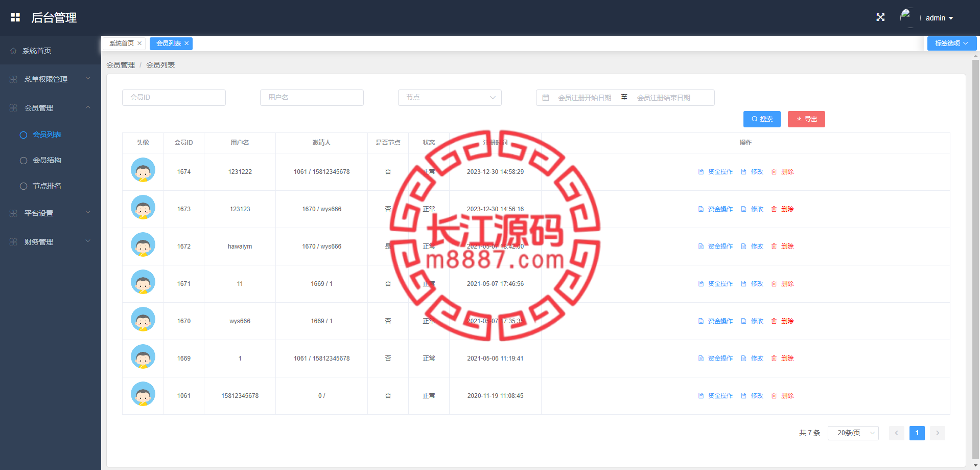Click the next page arrow
980x470 pixels.
coord(938,433)
